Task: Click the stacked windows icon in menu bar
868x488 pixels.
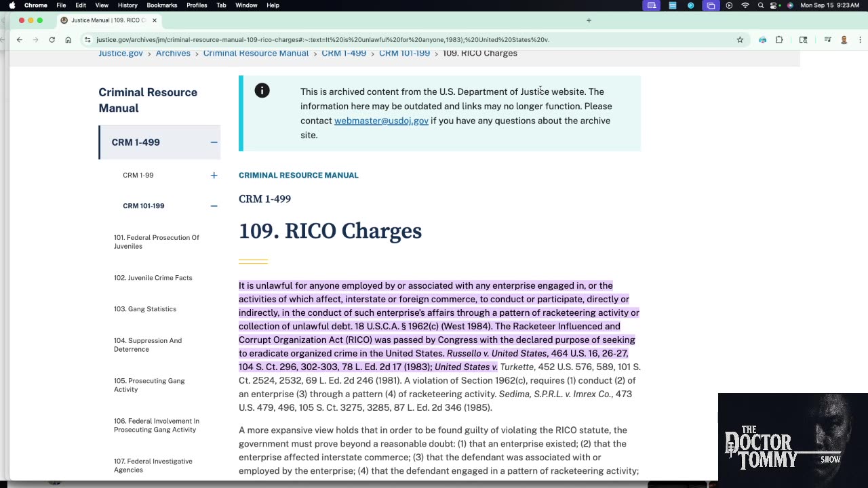Action: click(x=711, y=5)
